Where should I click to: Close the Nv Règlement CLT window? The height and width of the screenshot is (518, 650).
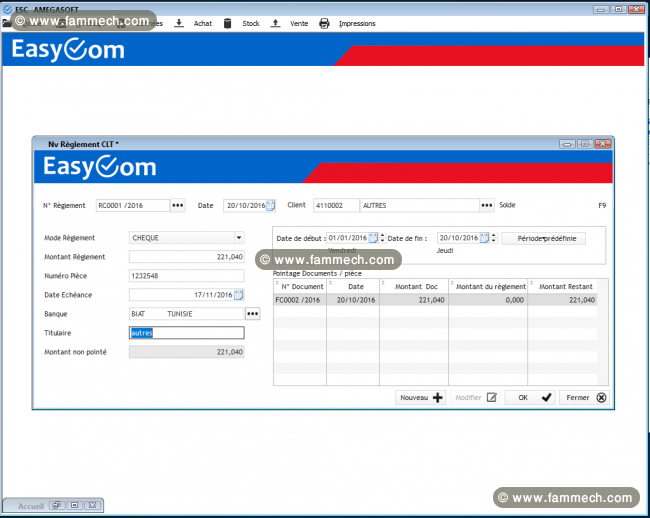[x=603, y=144]
